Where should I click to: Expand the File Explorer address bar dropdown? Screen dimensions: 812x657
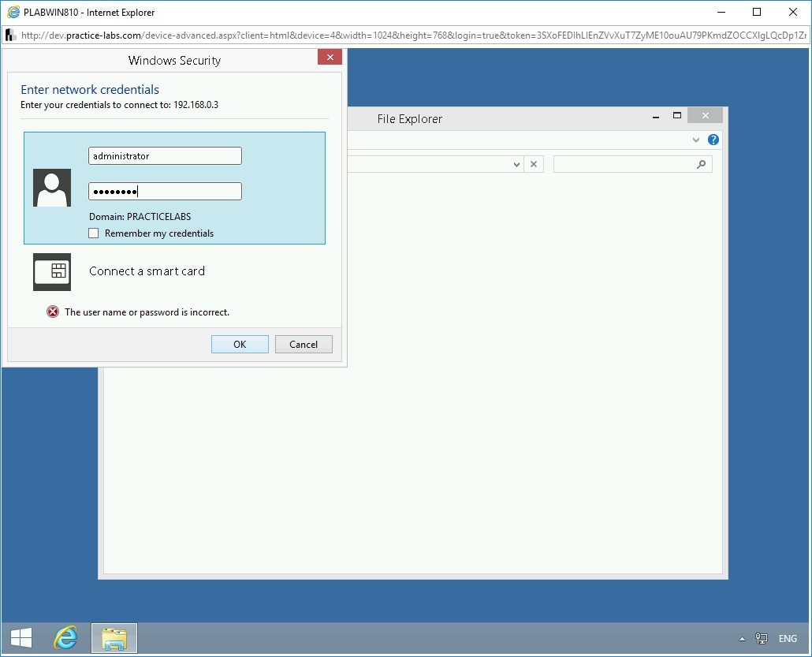point(516,163)
